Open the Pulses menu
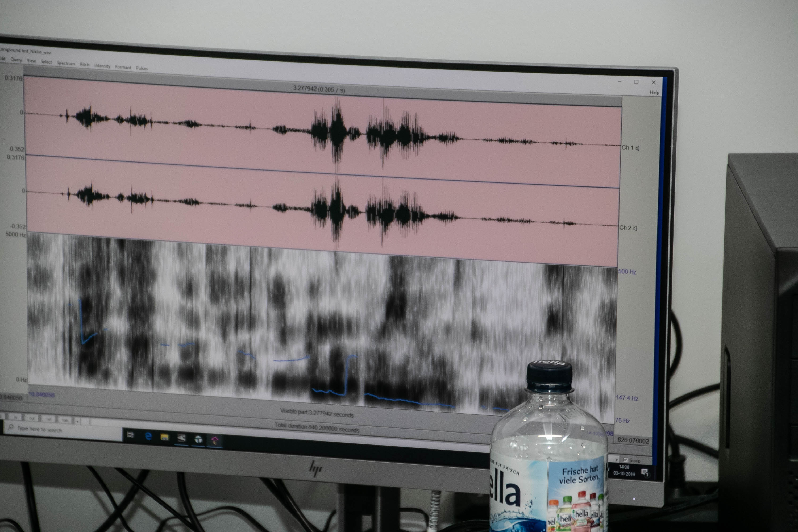798x532 pixels. click(142, 68)
